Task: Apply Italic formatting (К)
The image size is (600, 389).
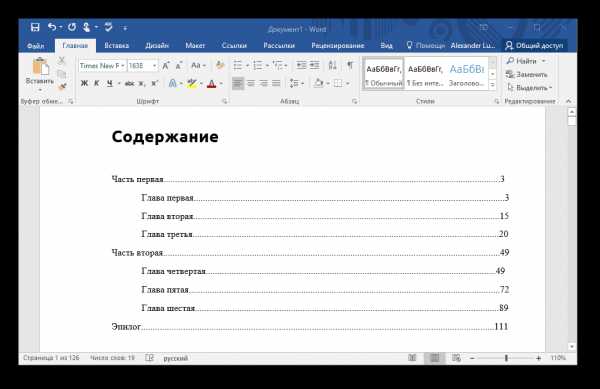Action: click(97, 83)
